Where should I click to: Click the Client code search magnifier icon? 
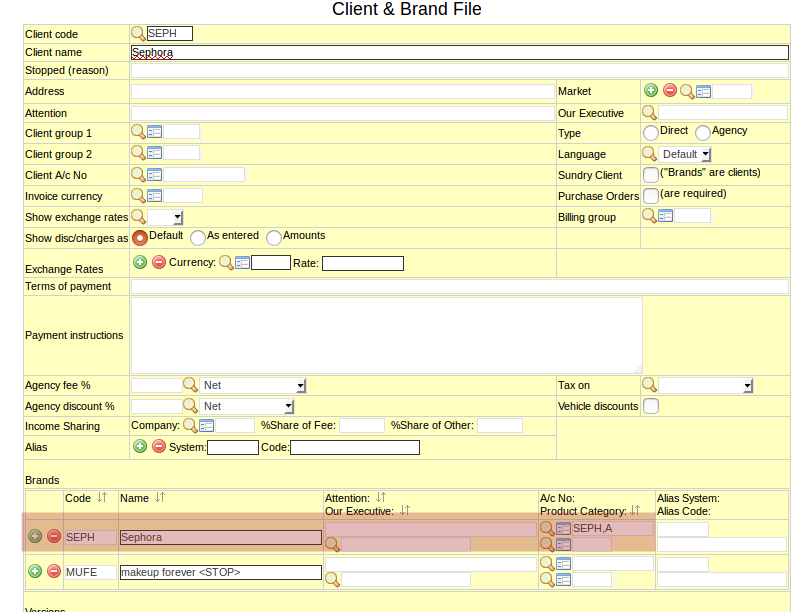[138, 33]
